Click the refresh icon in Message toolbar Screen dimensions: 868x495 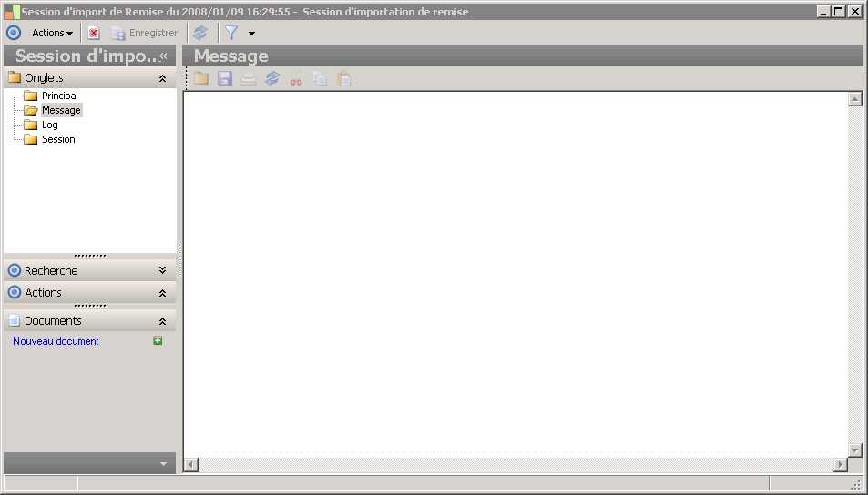pos(272,78)
